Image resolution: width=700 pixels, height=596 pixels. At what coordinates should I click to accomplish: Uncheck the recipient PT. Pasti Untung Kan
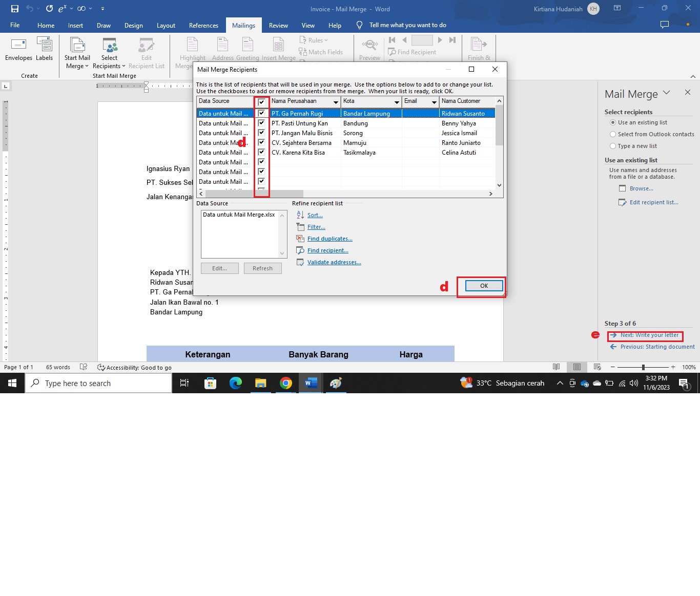[x=262, y=123]
